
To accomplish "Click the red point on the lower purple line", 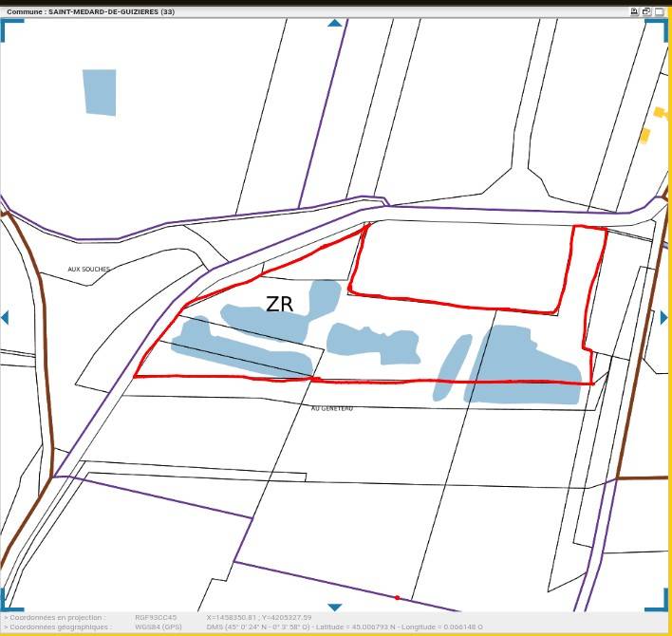I will point(397,598).
